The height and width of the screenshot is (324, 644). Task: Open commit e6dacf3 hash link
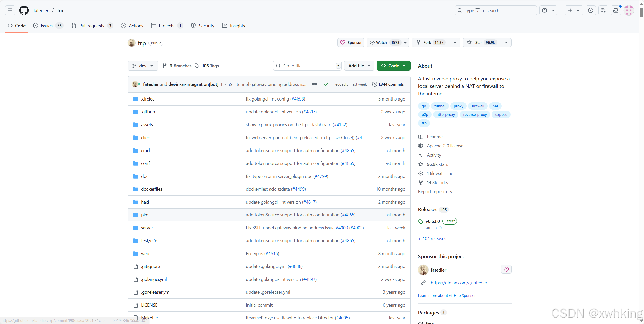click(x=342, y=84)
